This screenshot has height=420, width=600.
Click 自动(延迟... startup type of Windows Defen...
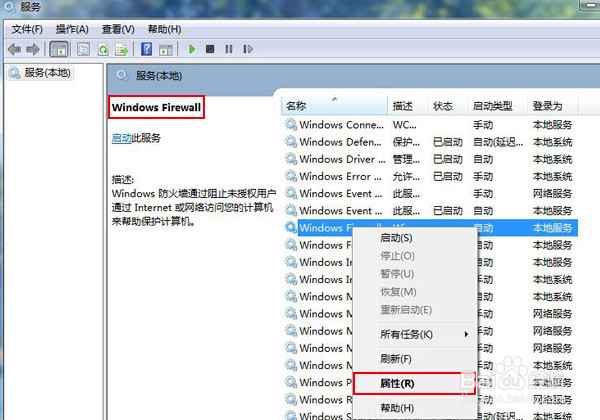[498, 142]
